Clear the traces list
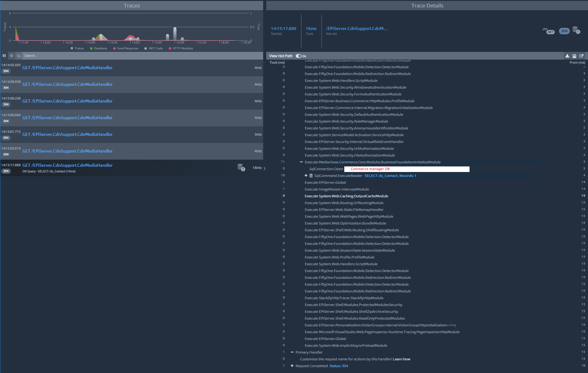 click(x=11, y=56)
